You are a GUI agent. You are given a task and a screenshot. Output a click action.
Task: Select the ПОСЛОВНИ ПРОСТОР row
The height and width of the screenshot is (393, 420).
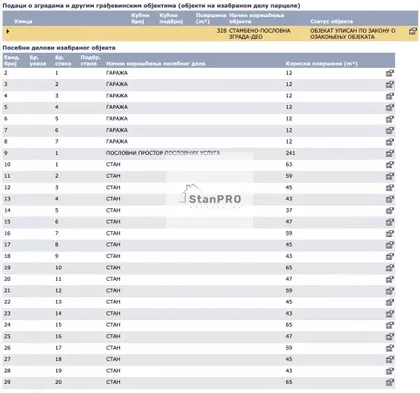pyautogui.click(x=199, y=153)
